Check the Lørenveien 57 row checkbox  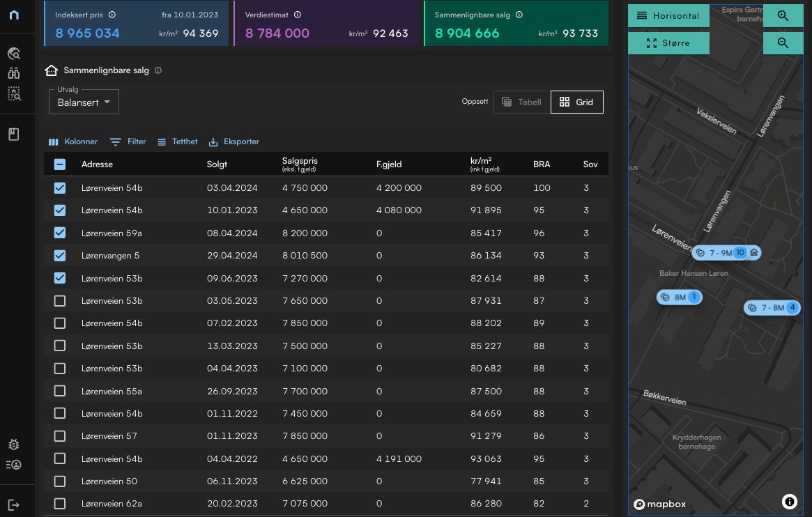pyautogui.click(x=60, y=436)
